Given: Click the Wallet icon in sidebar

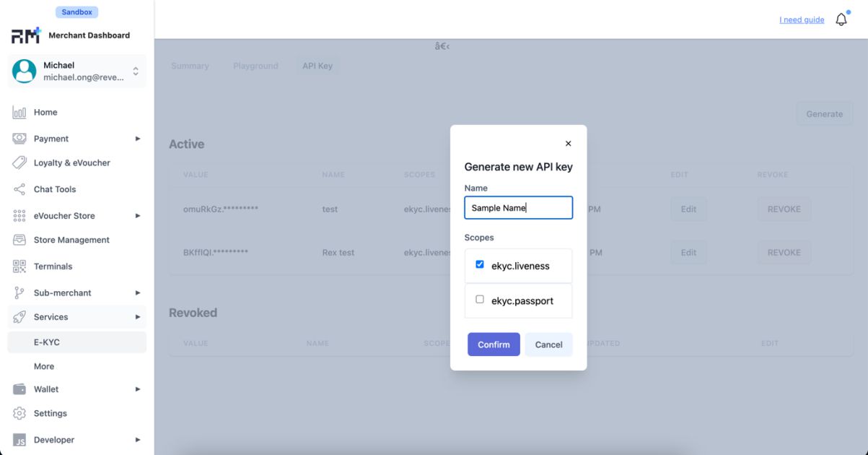Looking at the screenshot, I should pos(19,389).
